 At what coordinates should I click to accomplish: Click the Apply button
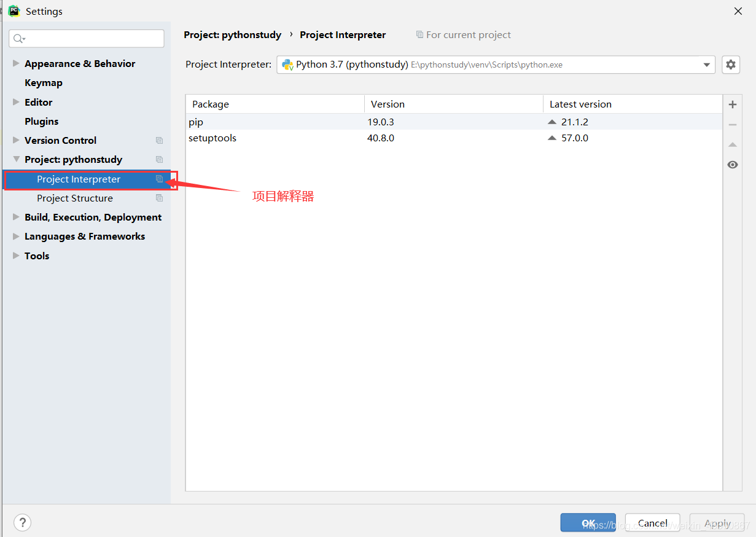(x=717, y=523)
